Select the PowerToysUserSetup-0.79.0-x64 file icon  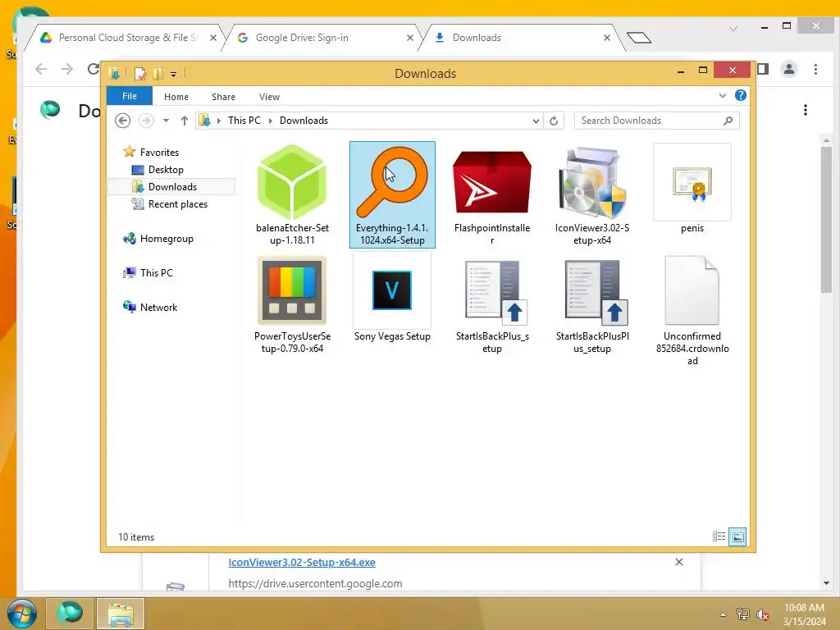click(292, 290)
